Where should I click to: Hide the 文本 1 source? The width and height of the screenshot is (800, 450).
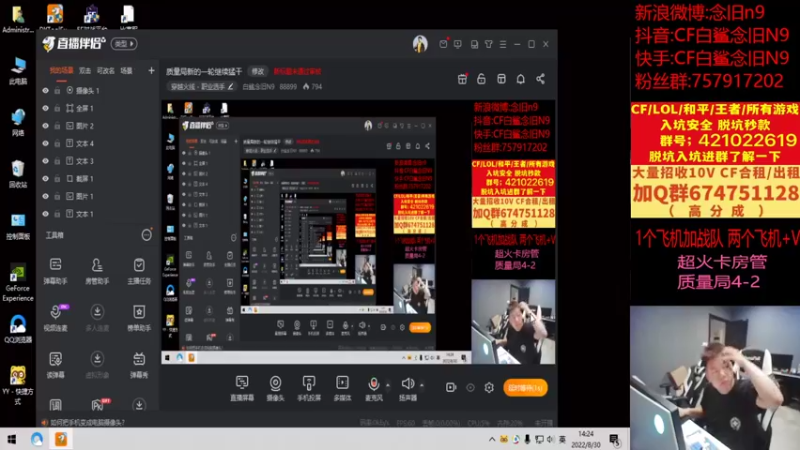45,214
